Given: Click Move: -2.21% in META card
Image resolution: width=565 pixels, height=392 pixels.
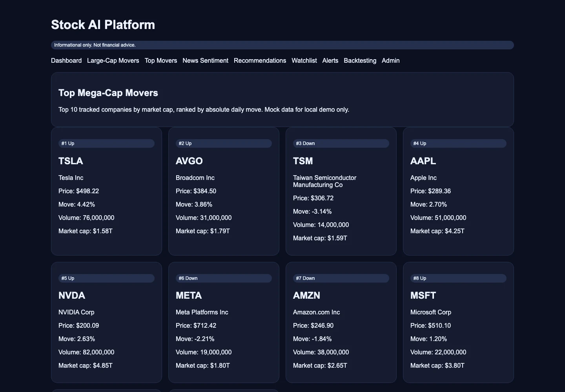Looking at the screenshot, I should click(x=195, y=339).
